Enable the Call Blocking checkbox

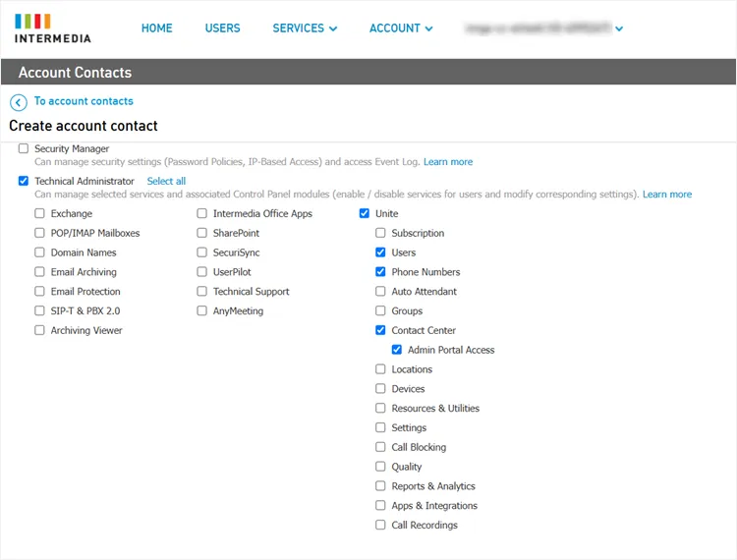tap(380, 447)
